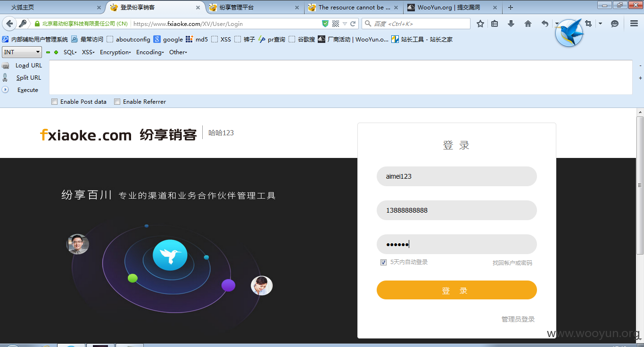Image resolution: width=644 pixels, height=347 pixels.
Task: Open the 内部辅助用户管理系统 bookmark
Action: tap(35, 40)
